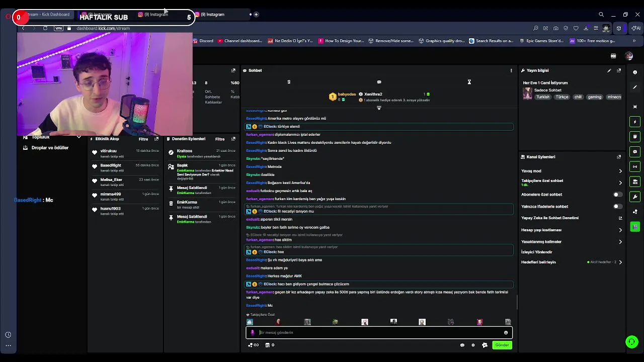The height and width of the screenshot is (362, 644).
Task: Click username Xenithra2 in leaderboard
Action: (x=373, y=94)
